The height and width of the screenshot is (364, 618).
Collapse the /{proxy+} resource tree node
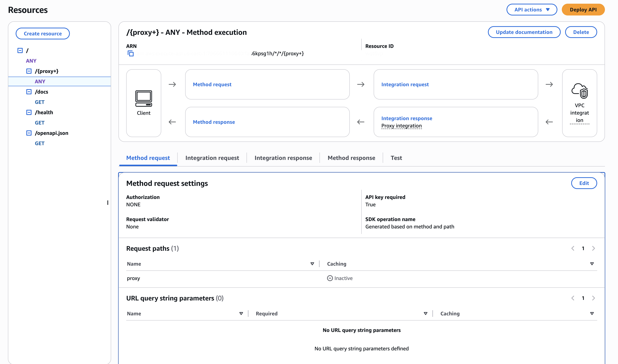tap(29, 71)
